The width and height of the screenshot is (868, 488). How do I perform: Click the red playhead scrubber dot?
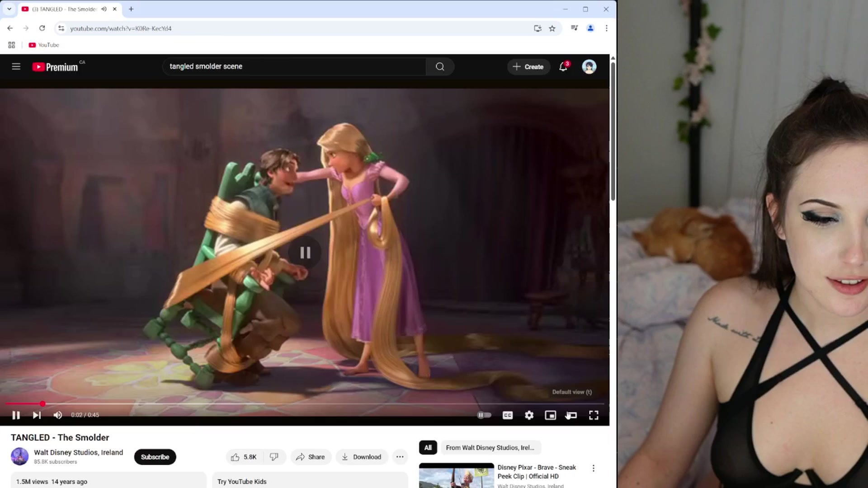(42, 404)
